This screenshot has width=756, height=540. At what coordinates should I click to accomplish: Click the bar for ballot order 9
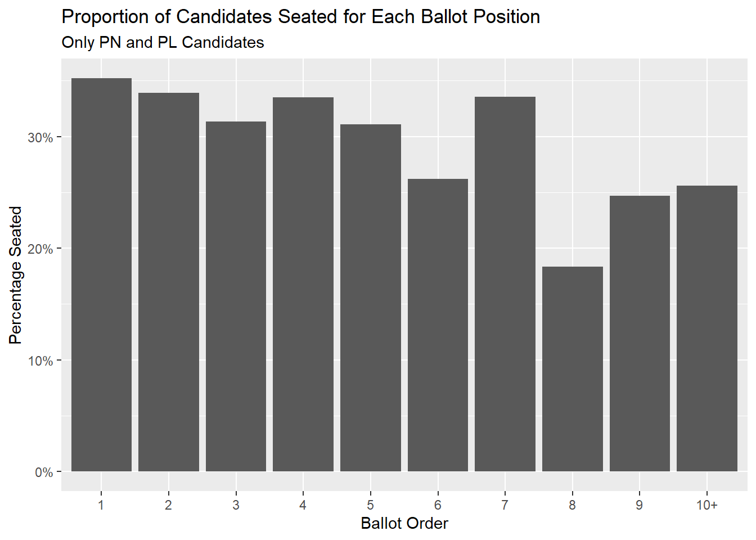[640, 334]
